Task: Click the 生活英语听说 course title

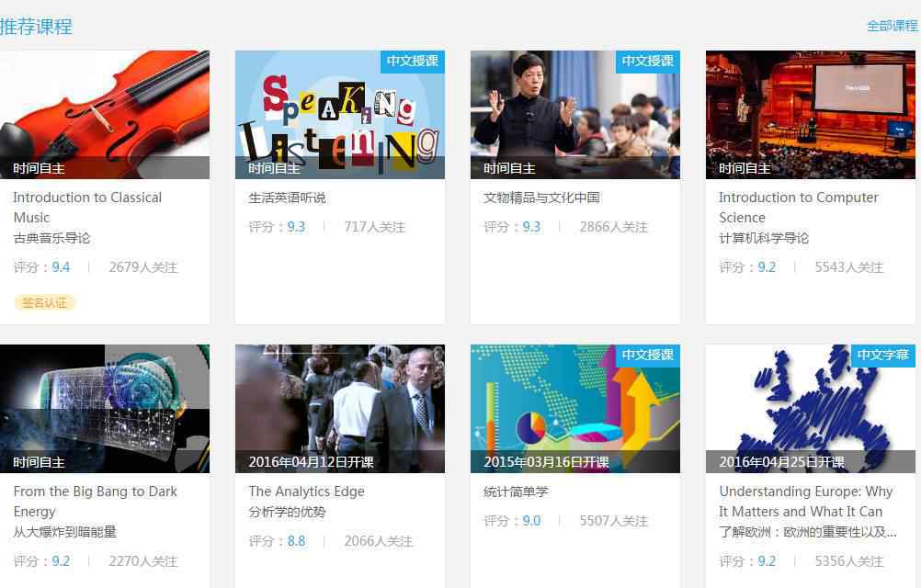Action: (x=287, y=198)
